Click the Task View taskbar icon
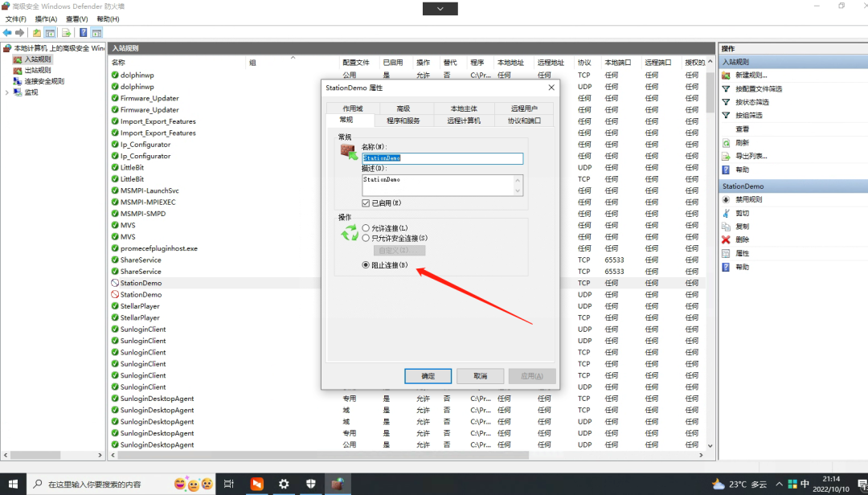This screenshot has height=495, width=868. pyautogui.click(x=229, y=484)
